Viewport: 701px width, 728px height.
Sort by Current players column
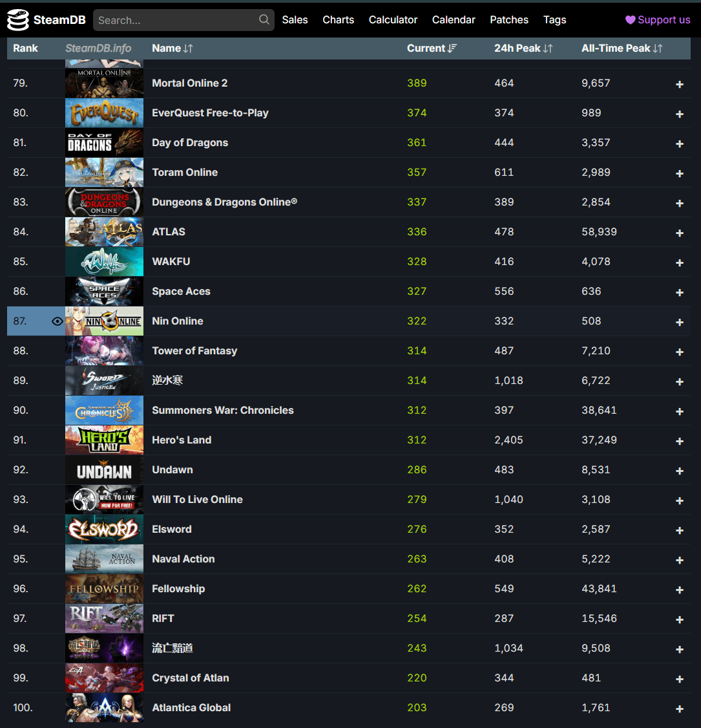coord(432,48)
